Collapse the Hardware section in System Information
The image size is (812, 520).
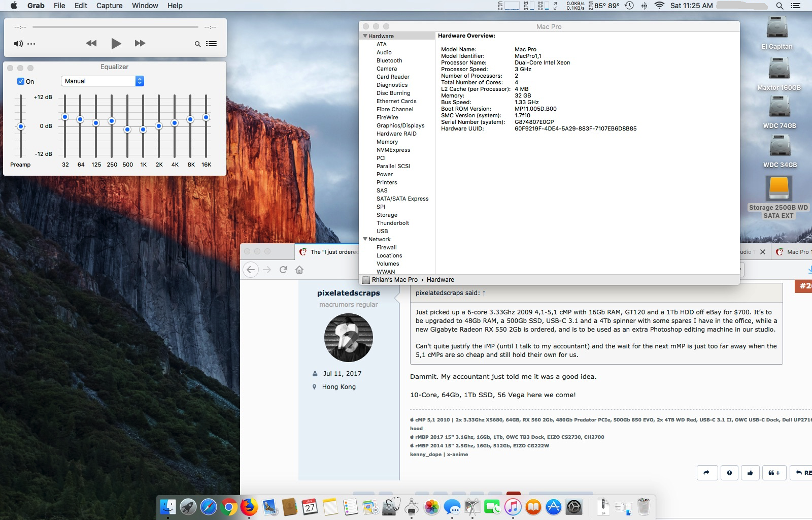tap(365, 36)
